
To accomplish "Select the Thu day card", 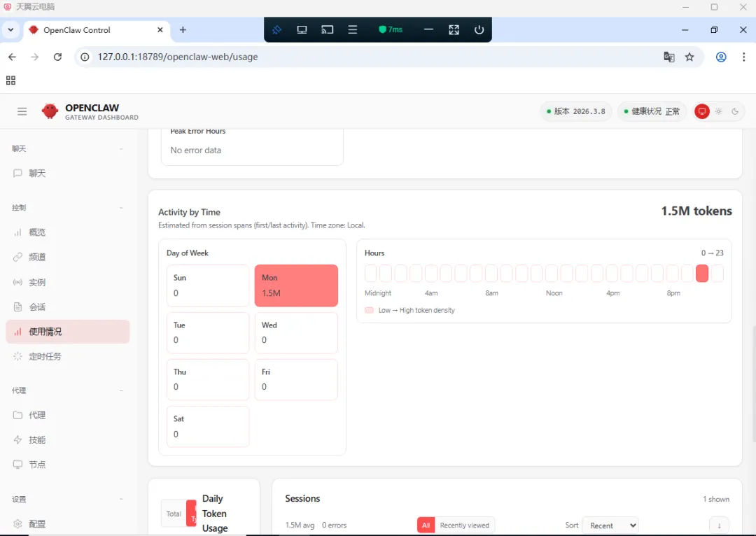I will [x=208, y=379].
